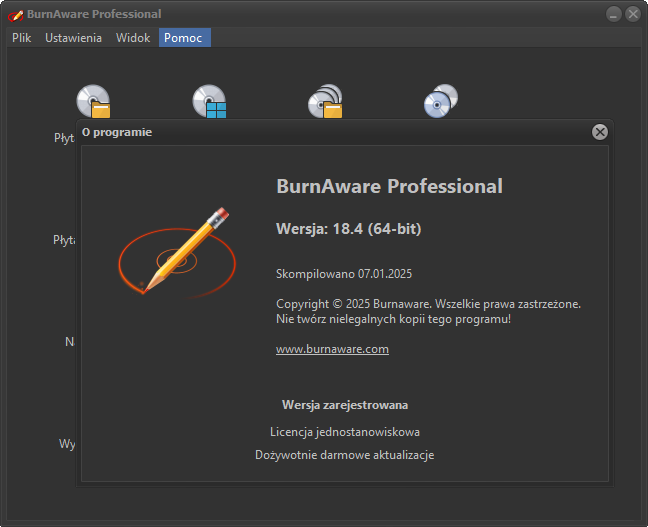Open the Plik menu
Image resolution: width=648 pixels, height=527 pixels.
pyautogui.click(x=21, y=38)
